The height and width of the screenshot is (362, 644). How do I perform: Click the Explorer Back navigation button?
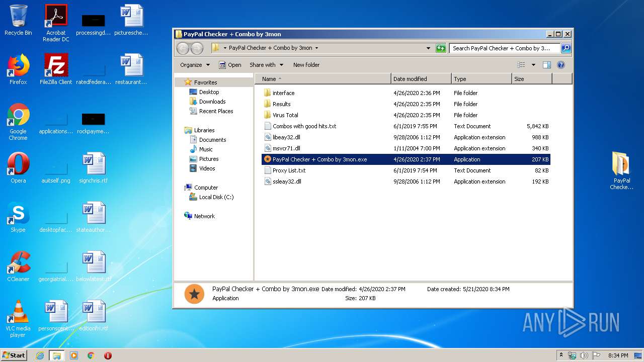183,48
